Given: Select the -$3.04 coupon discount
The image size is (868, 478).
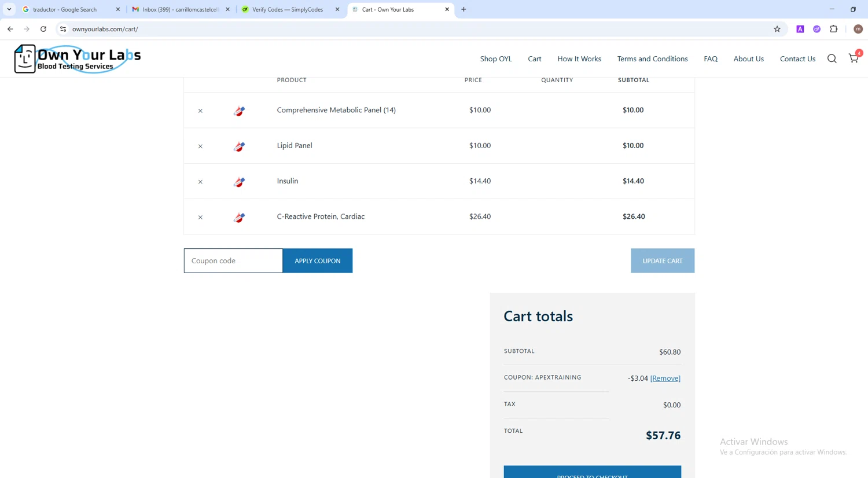Looking at the screenshot, I should click(x=638, y=378).
